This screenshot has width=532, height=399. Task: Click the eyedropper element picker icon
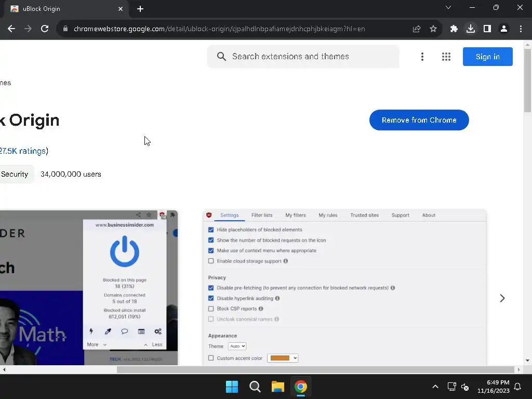(x=108, y=331)
